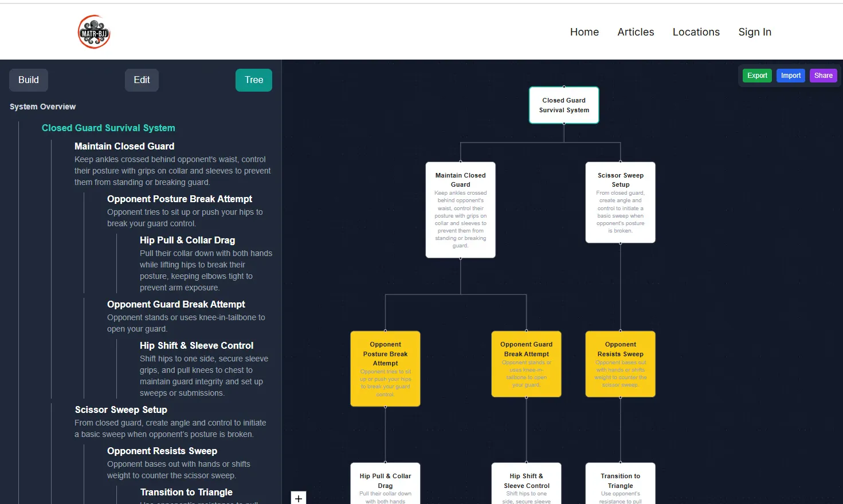Screen dimensions: 843x504
Task: Select the yellow Opponent Posture Break Attempt node
Action: [385, 368]
